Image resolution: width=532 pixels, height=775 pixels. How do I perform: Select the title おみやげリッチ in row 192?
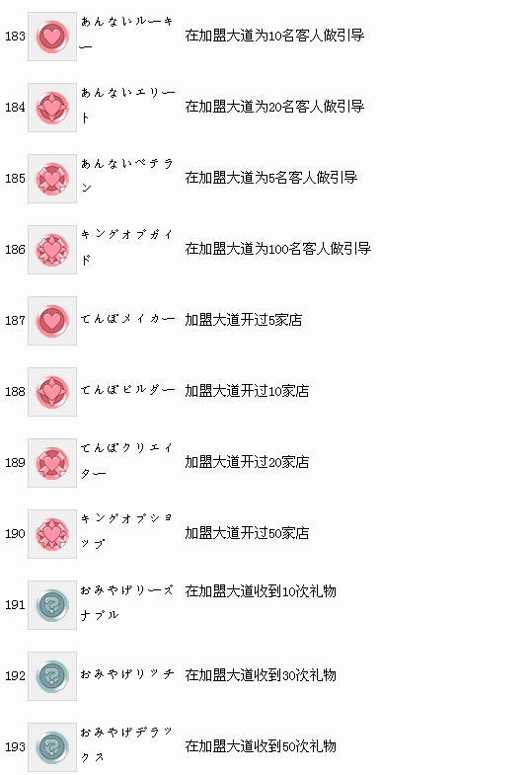[127, 674]
